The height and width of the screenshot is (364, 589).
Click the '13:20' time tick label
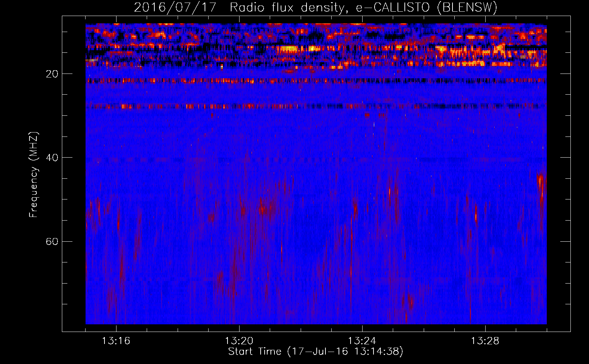[239, 341]
